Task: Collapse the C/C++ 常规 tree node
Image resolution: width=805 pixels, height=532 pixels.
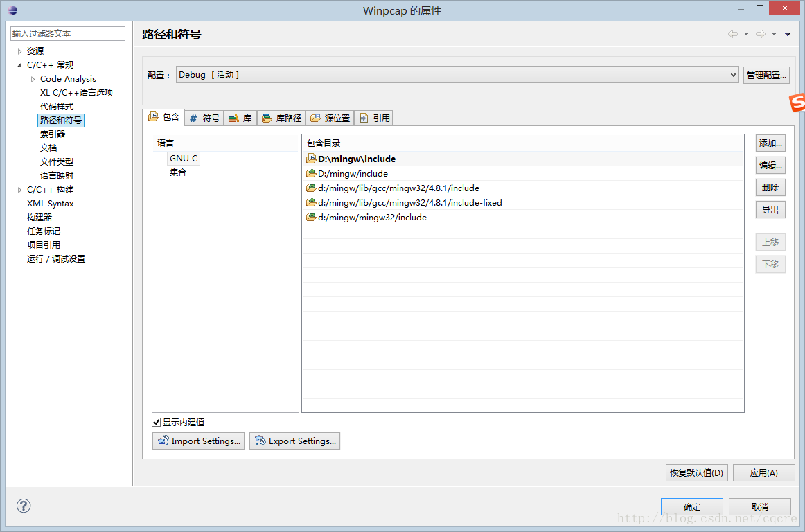Action: pyautogui.click(x=19, y=64)
